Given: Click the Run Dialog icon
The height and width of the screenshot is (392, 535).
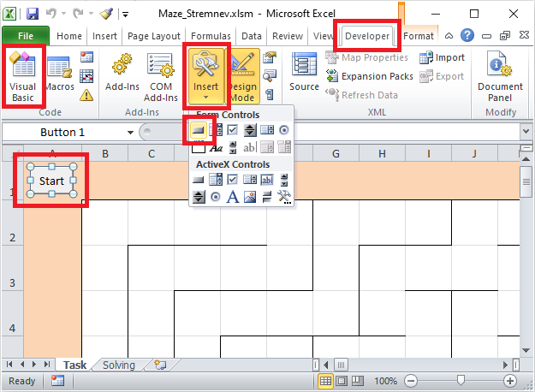Looking at the screenshot, I should tap(270, 94).
